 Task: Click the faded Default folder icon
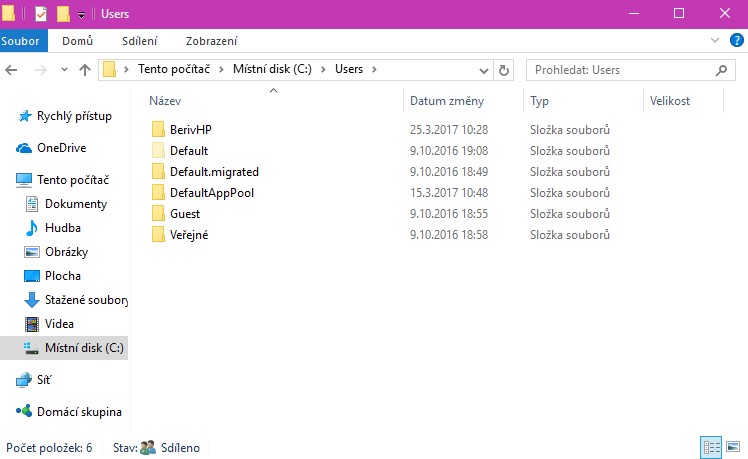(158, 150)
